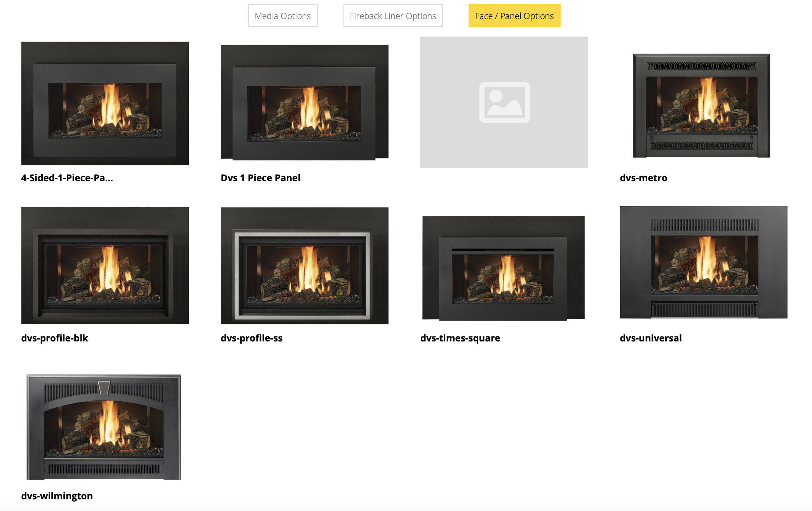Open the dvs-times-square fireplace thumbnail

tap(504, 268)
